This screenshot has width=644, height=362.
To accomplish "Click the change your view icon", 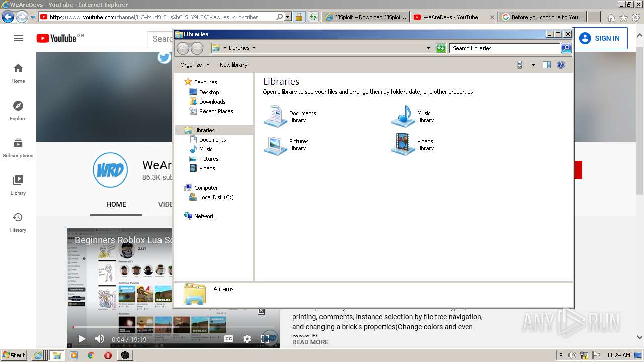I will point(521,65).
